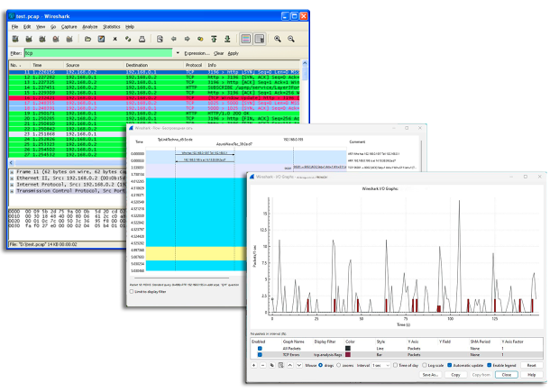Reload the capture file toolbar icon
The height and width of the screenshot is (392, 559).
click(x=128, y=39)
